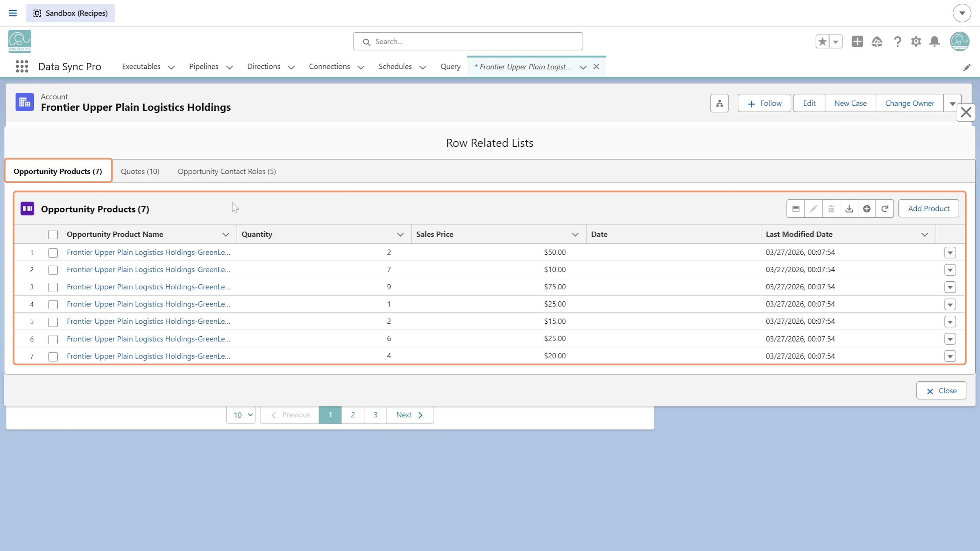Click the download export toolbar icon

click(x=849, y=208)
